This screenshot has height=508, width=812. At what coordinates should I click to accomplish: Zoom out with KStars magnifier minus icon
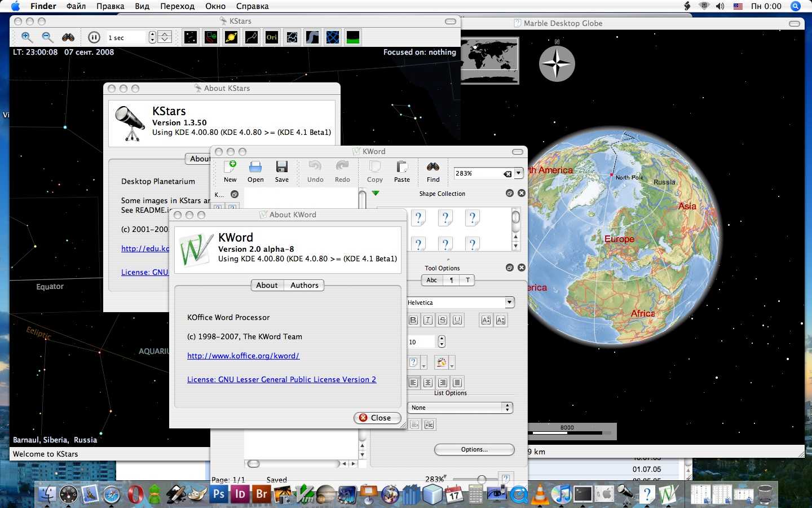click(x=47, y=37)
